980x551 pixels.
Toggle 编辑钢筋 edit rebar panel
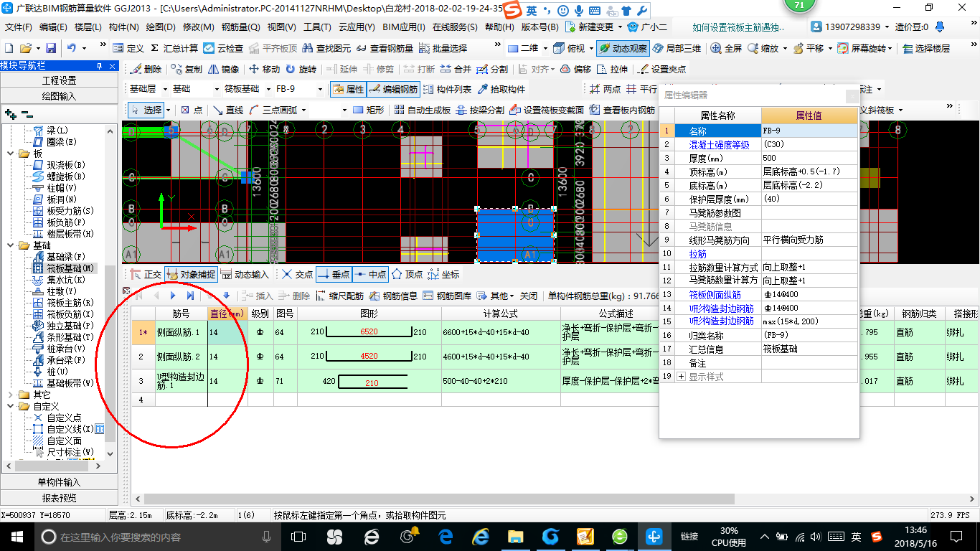click(x=393, y=89)
